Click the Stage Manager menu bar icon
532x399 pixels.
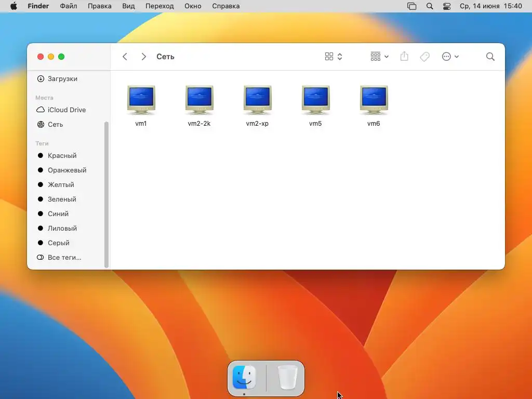(411, 6)
